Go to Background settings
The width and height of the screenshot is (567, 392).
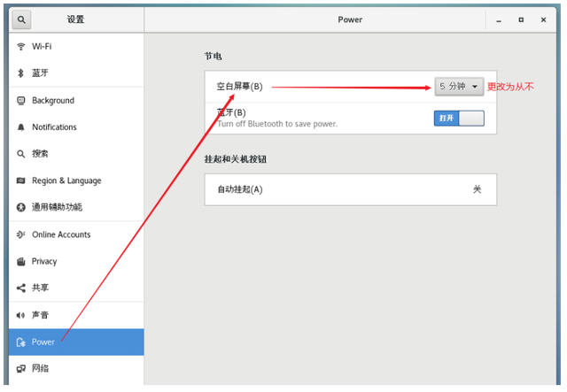tap(76, 101)
